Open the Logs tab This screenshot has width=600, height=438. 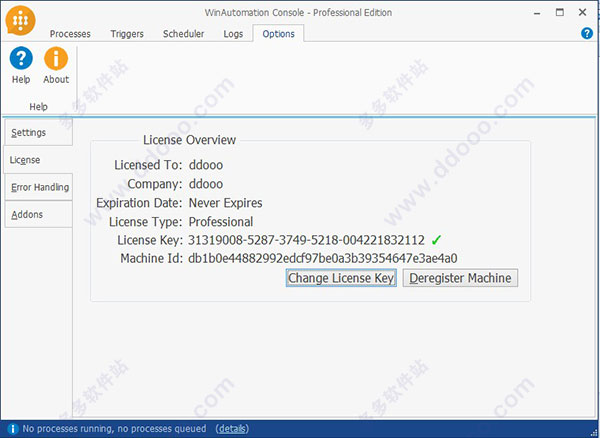coord(233,34)
